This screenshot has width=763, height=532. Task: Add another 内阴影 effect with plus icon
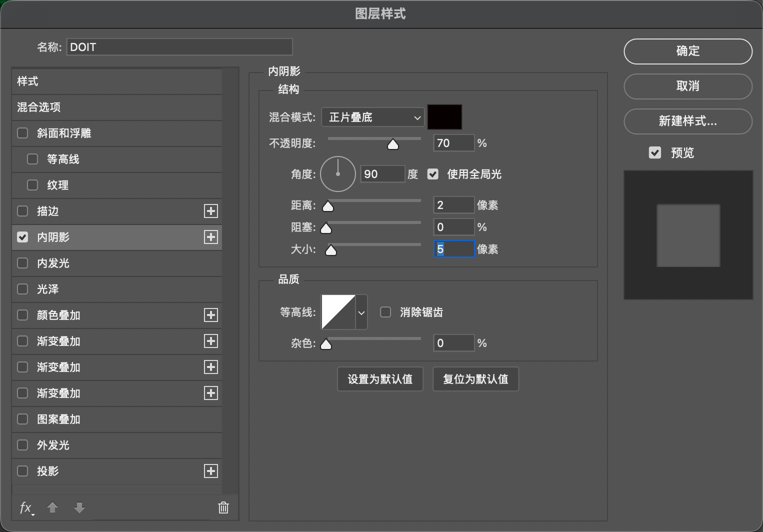pyautogui.click(x=211, y=237)
